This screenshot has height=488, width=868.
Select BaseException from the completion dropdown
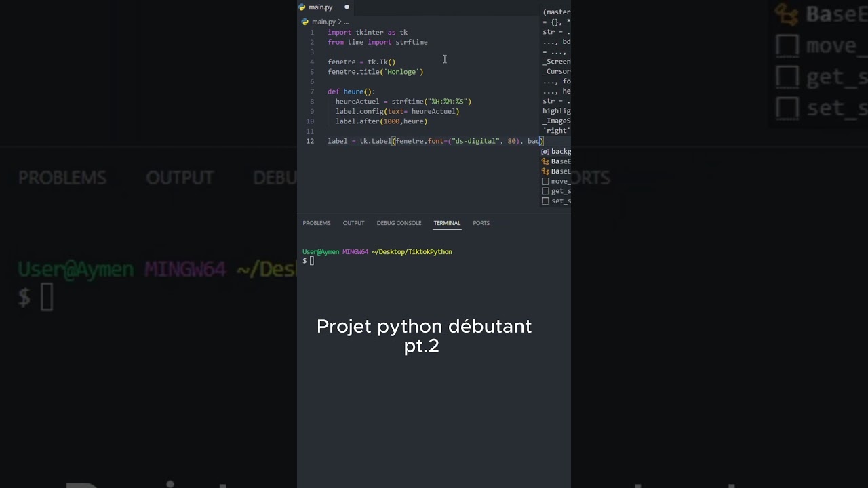coord(559,161)
